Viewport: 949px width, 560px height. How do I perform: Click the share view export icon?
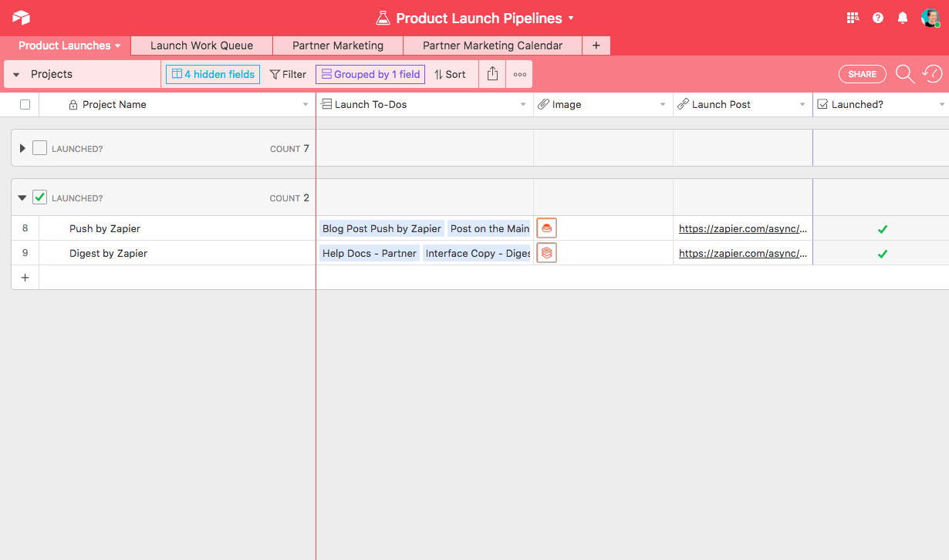492,74
